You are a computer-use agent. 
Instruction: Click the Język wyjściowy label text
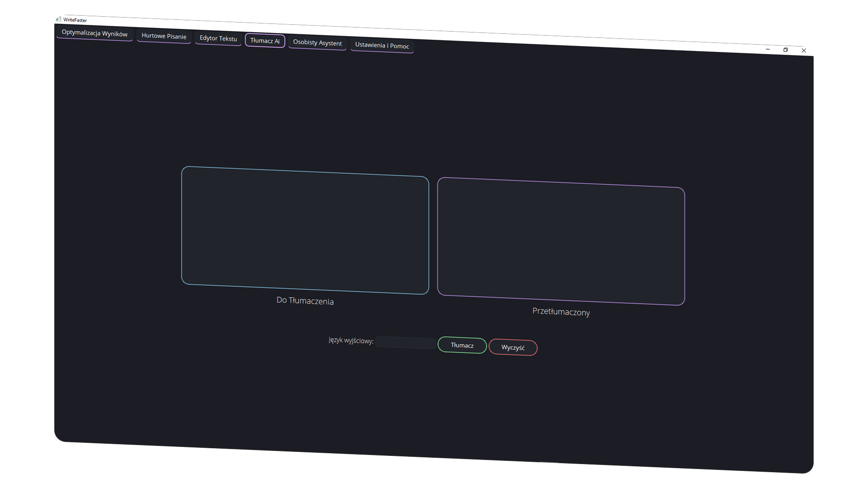coord(351,340)
